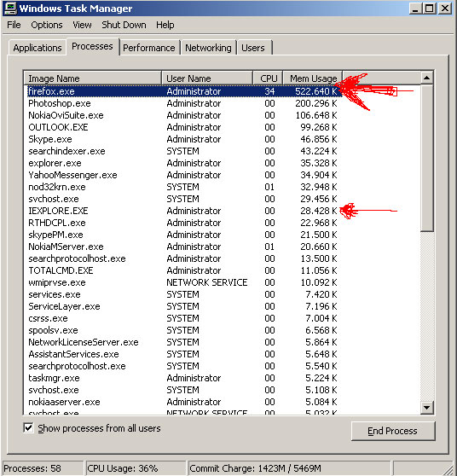The height and width of the screenshot is (476, 457).
Task: Click the End Process button
Action: point(393,431)
